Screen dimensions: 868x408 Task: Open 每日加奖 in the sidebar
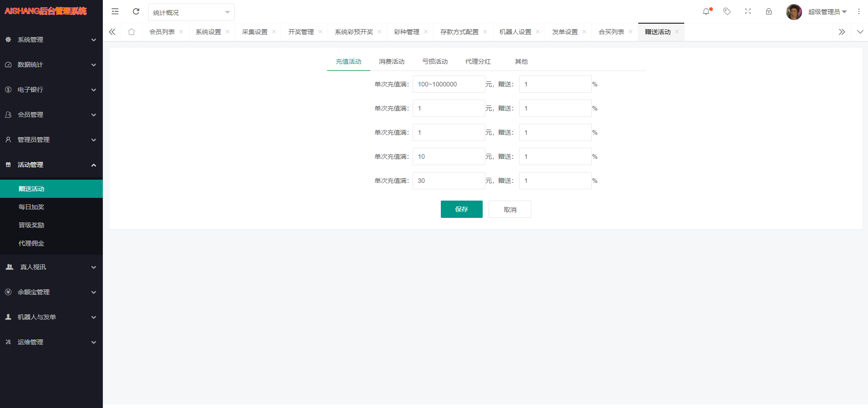(x=31, y=207)
